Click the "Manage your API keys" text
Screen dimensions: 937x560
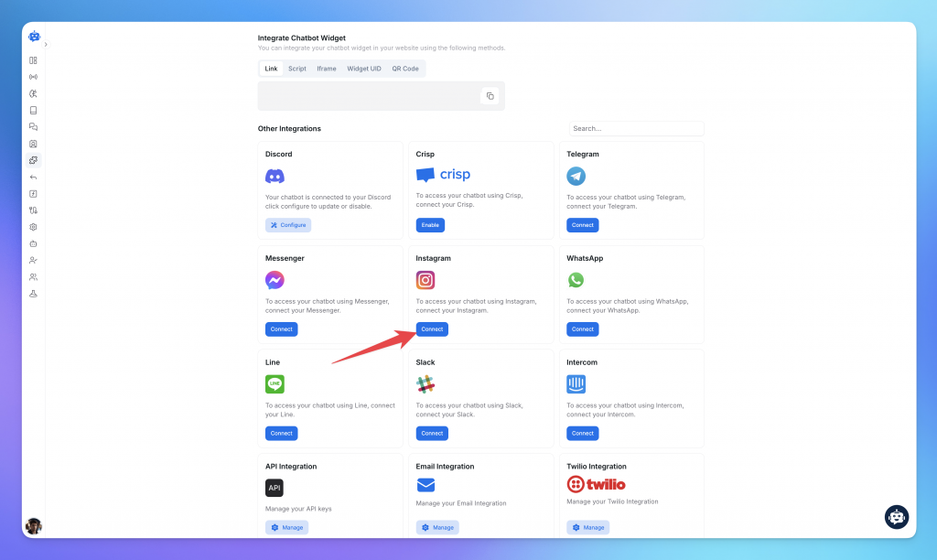pos(298,509)
